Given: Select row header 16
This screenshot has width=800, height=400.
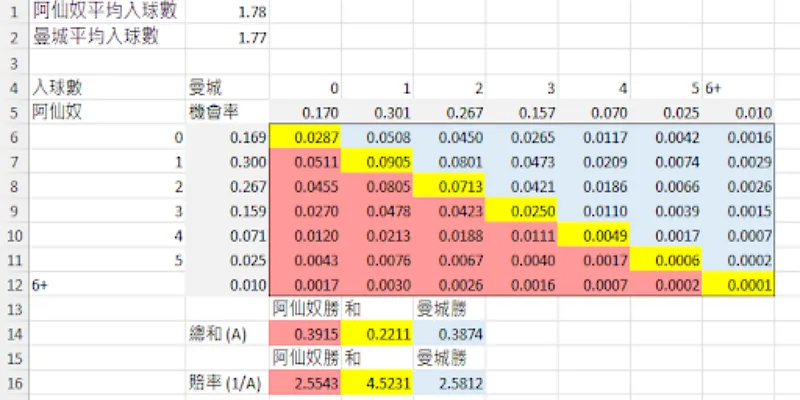Looking at the screenshot, I should tap(13, 382).
